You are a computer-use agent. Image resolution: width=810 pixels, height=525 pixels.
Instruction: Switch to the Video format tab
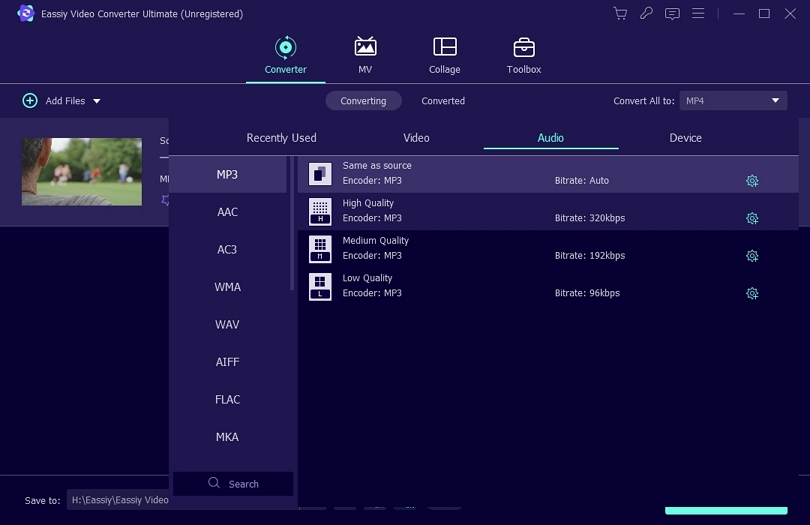416,138
